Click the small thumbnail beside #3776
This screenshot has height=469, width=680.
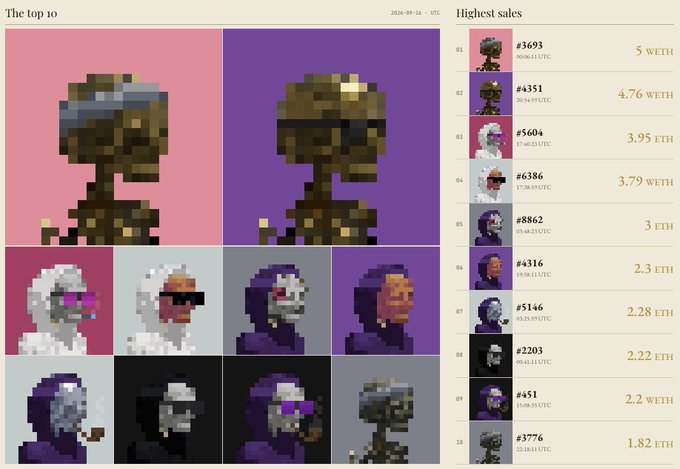[490, 443]
